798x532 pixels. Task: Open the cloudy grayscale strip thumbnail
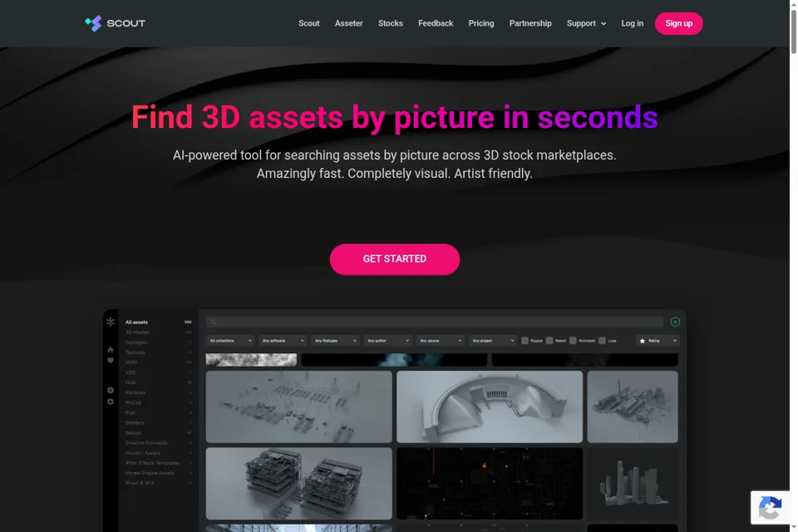[x=251, y=360]
